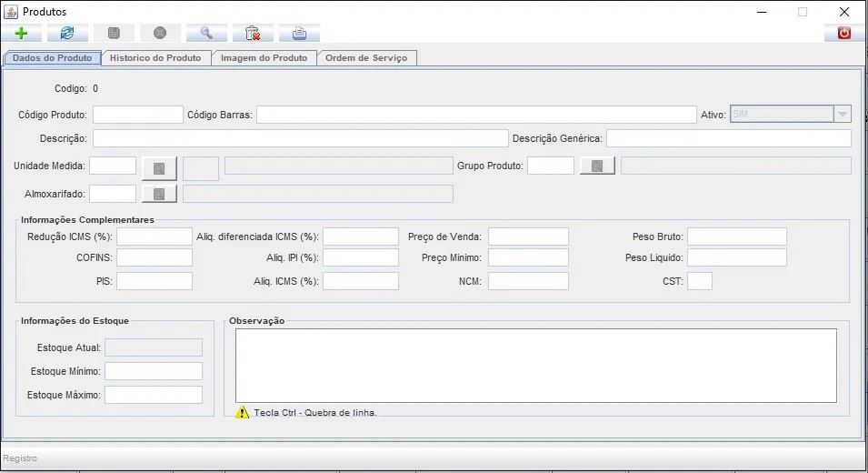Click the refresh arrows toolbar icon
This screenshot has width=868, height=473.
pyautogui.click(x=67, y=34)
